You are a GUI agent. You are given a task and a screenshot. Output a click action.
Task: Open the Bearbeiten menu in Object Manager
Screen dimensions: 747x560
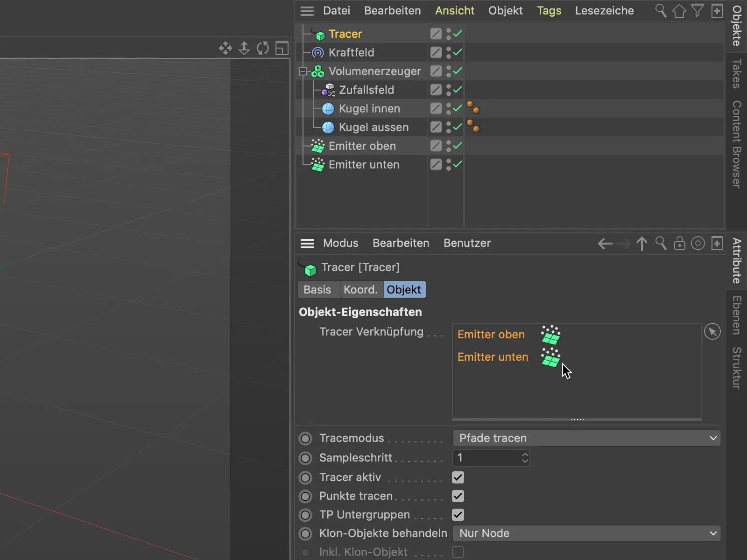[393, 11]
